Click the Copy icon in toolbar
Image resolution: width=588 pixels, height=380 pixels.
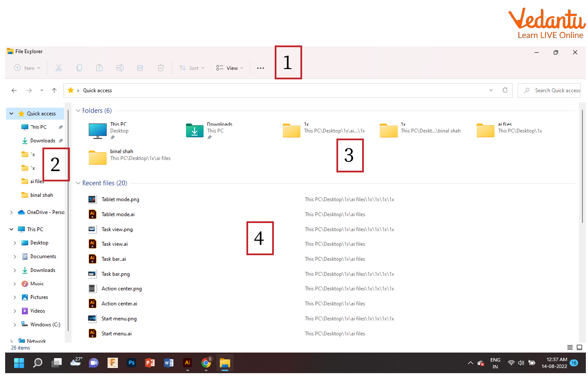pos(79,68)
